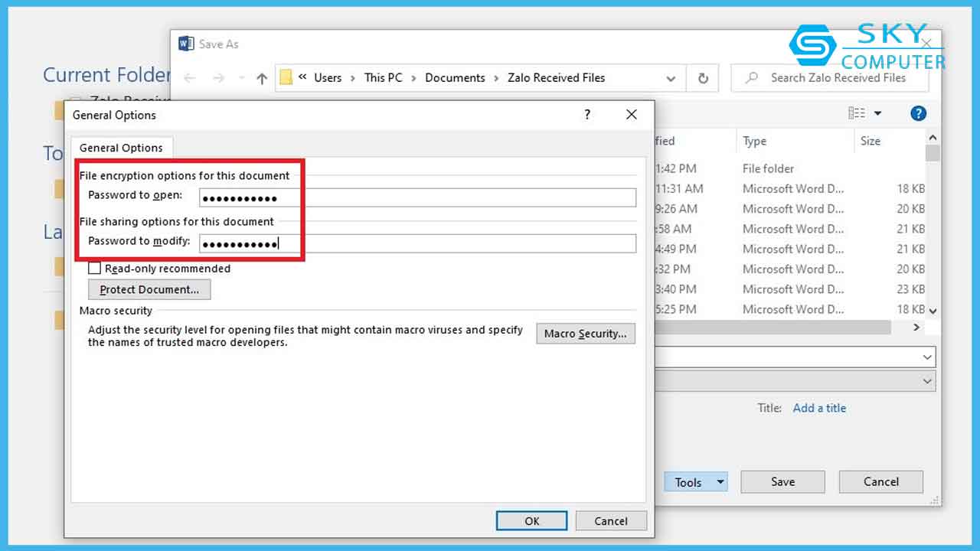Click scroll down arrow of file list
The image size is (980, 551).
(x=933, y=311)
